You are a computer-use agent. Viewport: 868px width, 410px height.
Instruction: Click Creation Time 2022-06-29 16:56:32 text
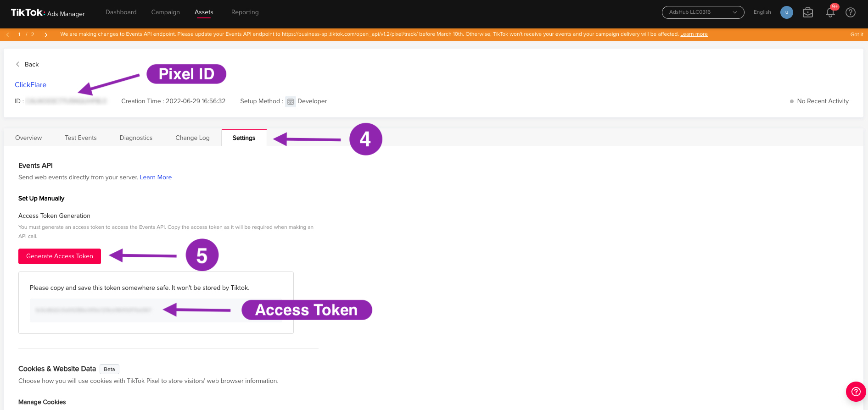tap(173, 101)
